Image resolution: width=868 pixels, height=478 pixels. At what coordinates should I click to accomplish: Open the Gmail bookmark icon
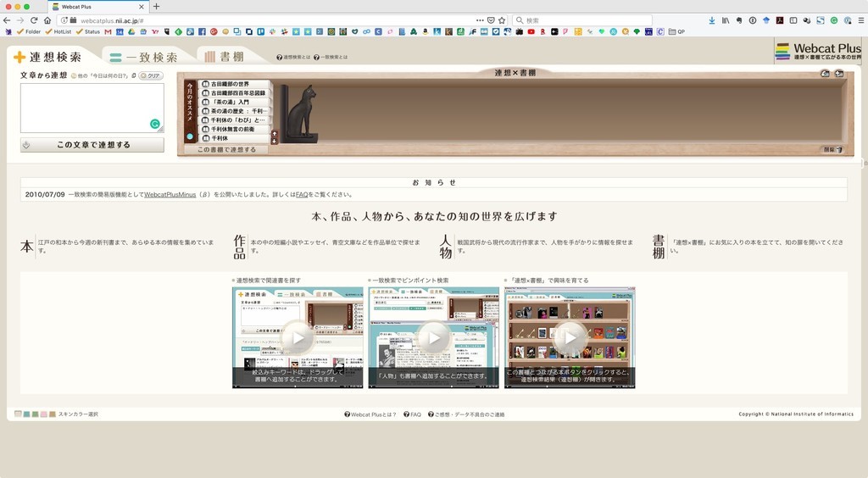point(108,31)
